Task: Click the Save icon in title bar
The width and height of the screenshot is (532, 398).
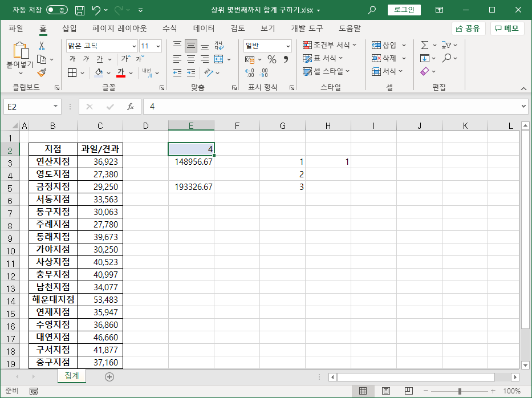Action: 80,10
